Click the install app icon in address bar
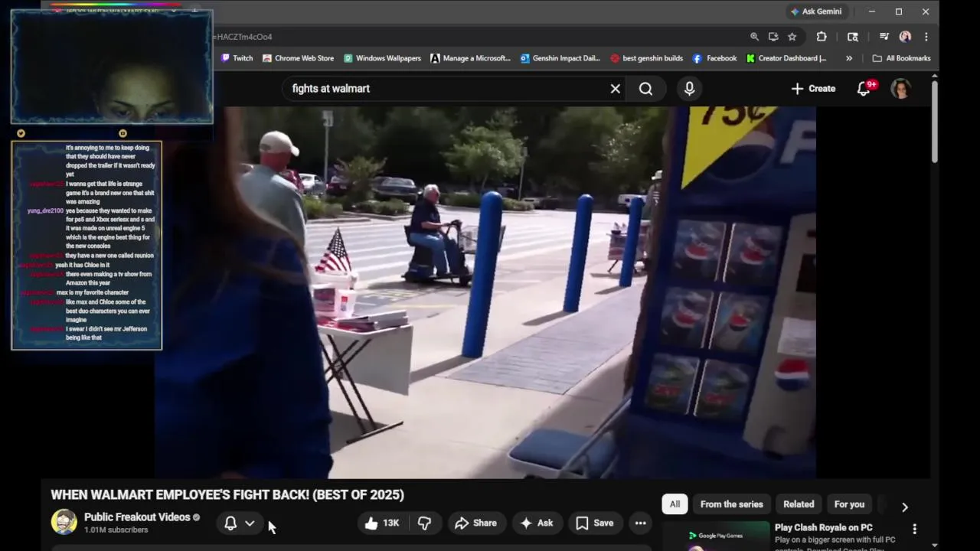Screen dimensions: 980x551 coord(773,37)
